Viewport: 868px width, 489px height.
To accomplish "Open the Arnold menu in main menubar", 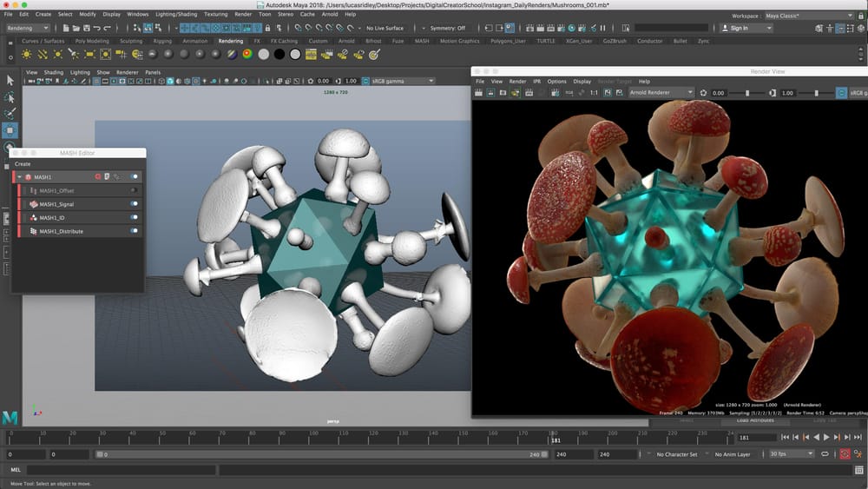I will (329, 15).
